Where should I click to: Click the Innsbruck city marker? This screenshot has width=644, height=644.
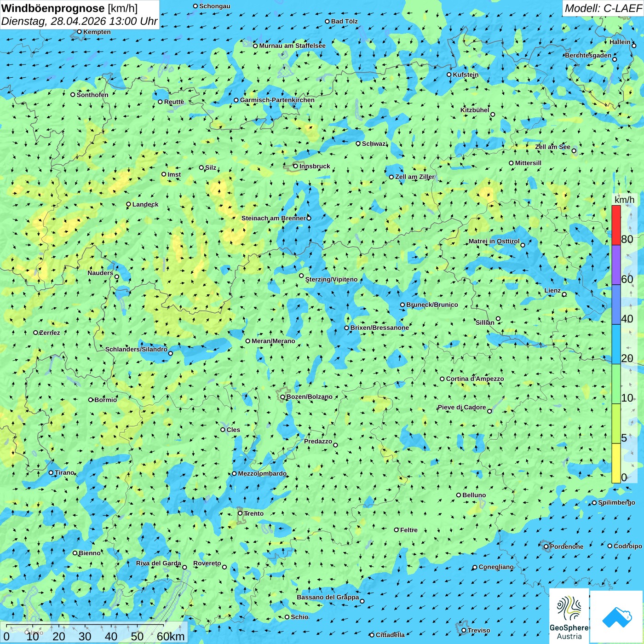click(x=296, y=166)
